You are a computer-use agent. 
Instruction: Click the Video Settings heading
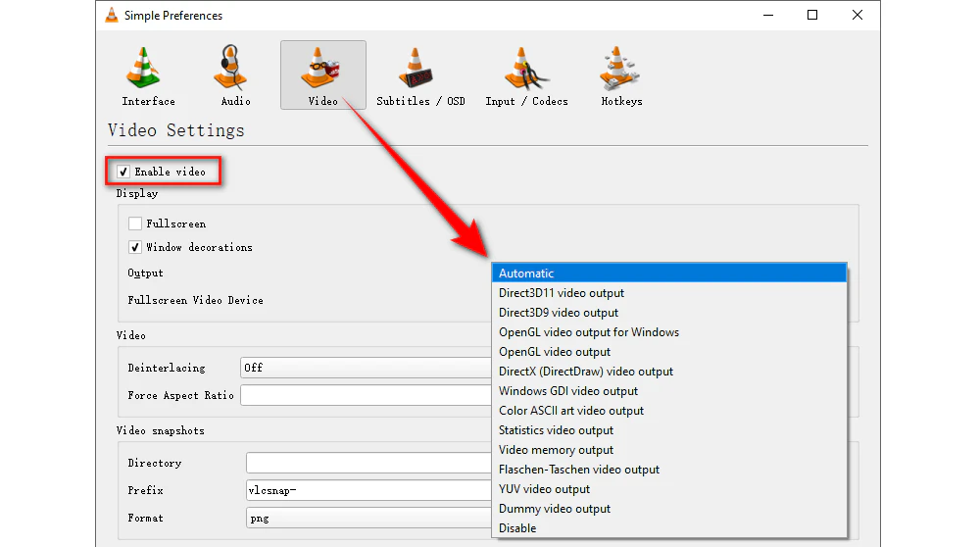[175, 130]
